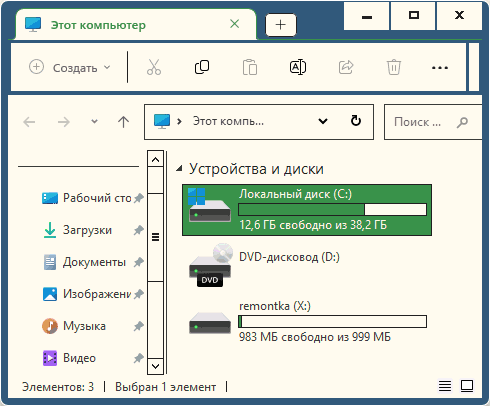
Task: Click the breadcrumb chevron after computer icon
Action: 179,122
